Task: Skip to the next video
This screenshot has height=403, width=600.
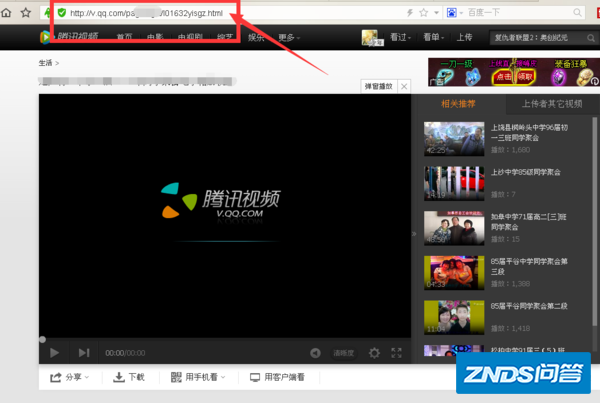Action: tap(84, 352)
